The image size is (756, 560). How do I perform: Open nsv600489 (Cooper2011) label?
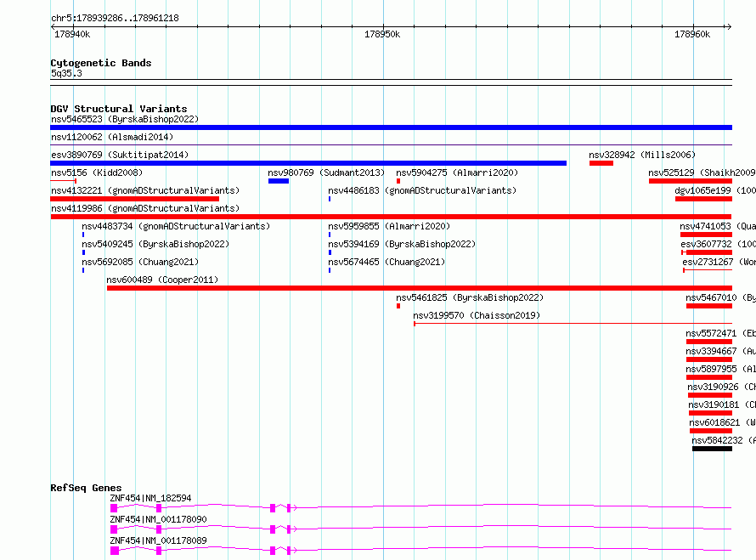tap(162, 280)
